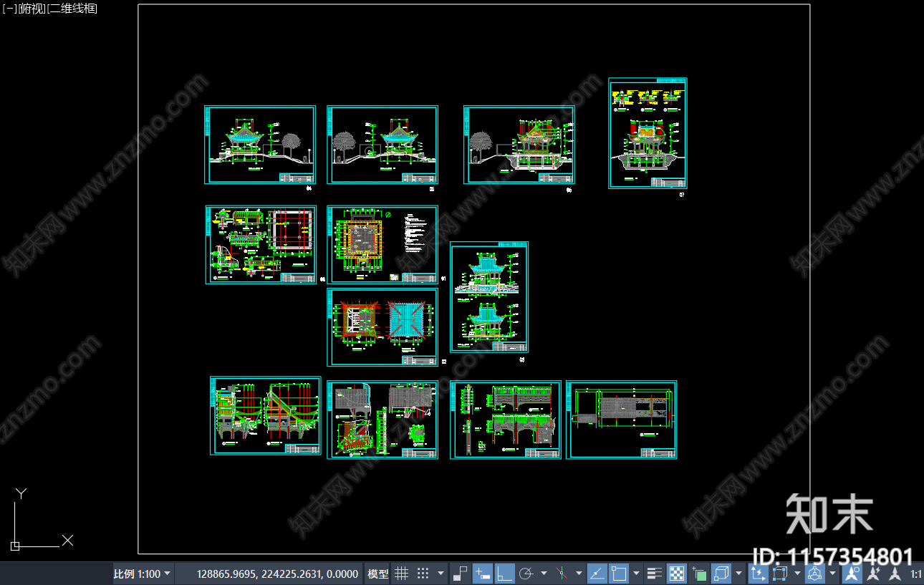This screenshot has width=924, height=585.
Task: Toggle annotation auto-scale icon
Action: 874,574
